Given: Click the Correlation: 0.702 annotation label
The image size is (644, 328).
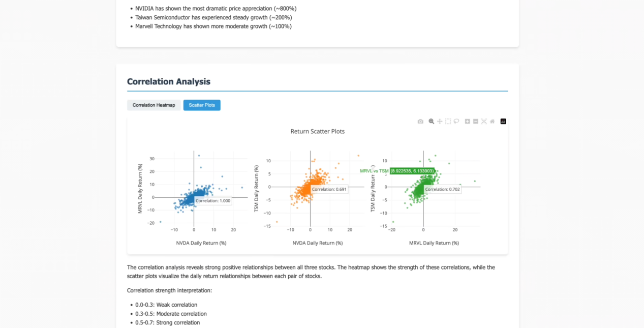Looking at the screenshot, I should tap(442, 189).
